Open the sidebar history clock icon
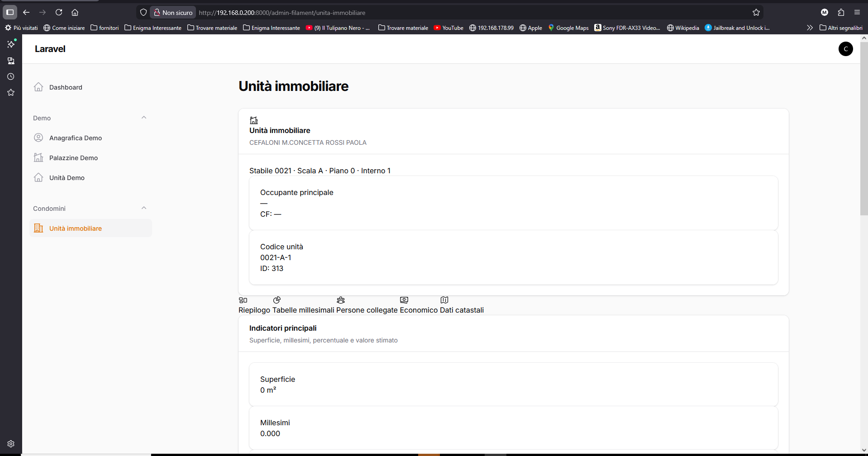The width and height of the screenshot is (868, 456). (11, 76)
